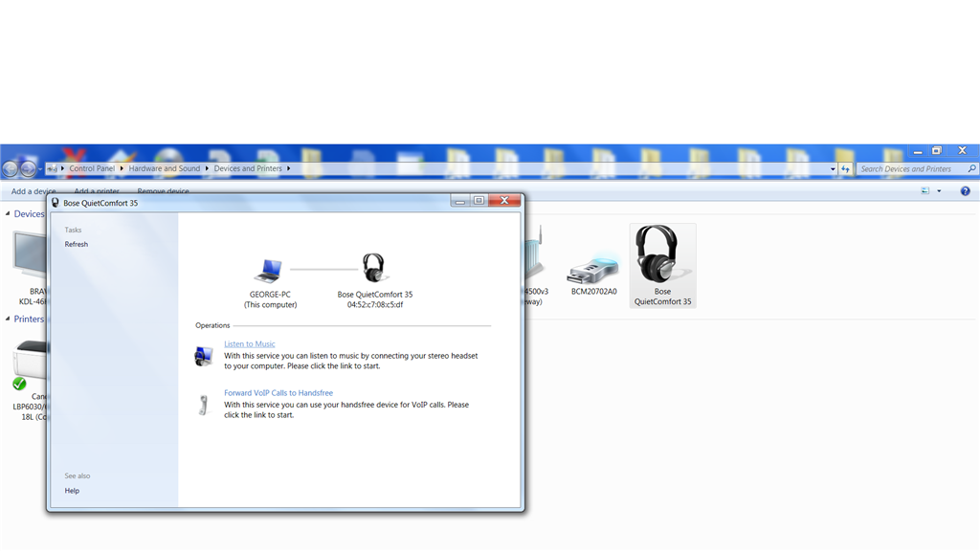Click the Tasks heading in dialog sidebar

[x=73, y=230]
